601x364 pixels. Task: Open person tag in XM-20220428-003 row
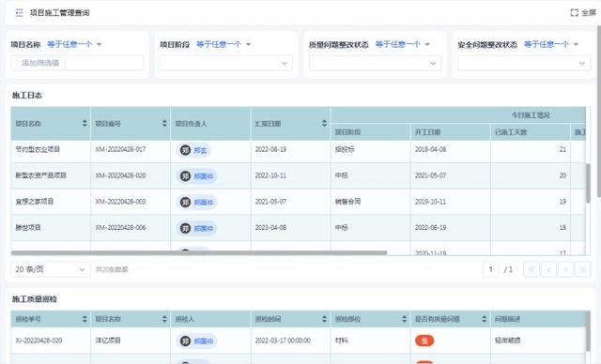point(196,202)
